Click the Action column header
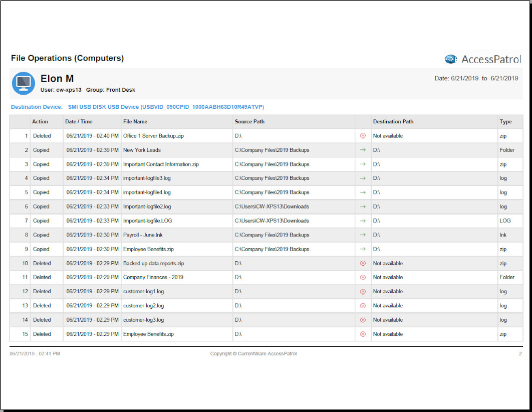Viewport: 532px width, 412px height. [x=40, y=122]
